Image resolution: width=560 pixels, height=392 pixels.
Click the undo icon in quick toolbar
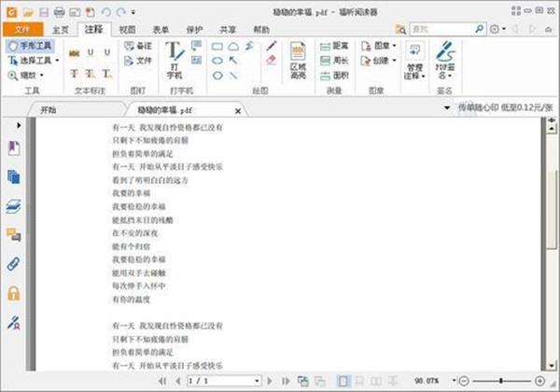[105, 12]
